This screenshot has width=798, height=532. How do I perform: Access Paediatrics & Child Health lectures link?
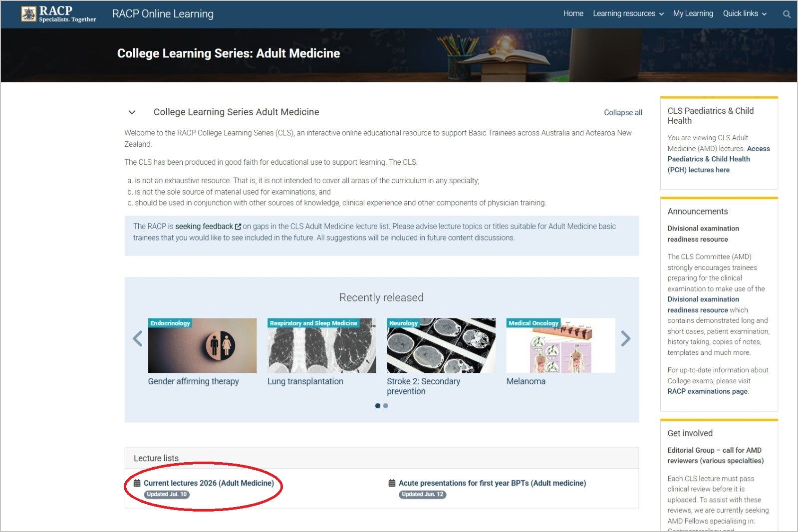[719, 159]
